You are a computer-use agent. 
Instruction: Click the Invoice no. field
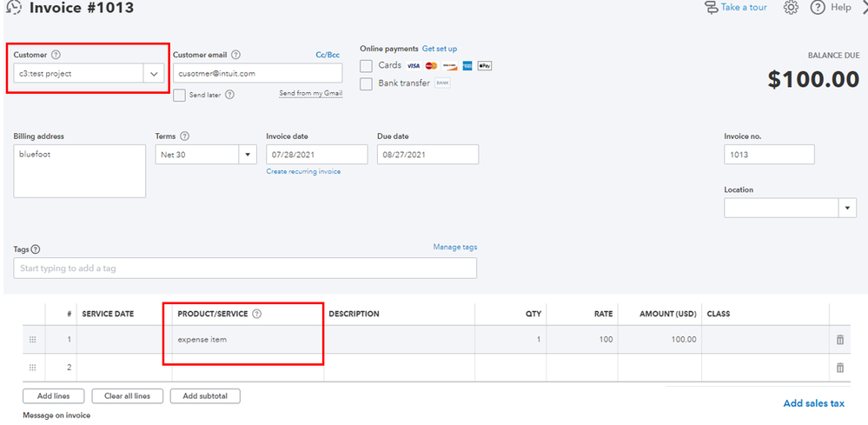(x=769, y=155)
